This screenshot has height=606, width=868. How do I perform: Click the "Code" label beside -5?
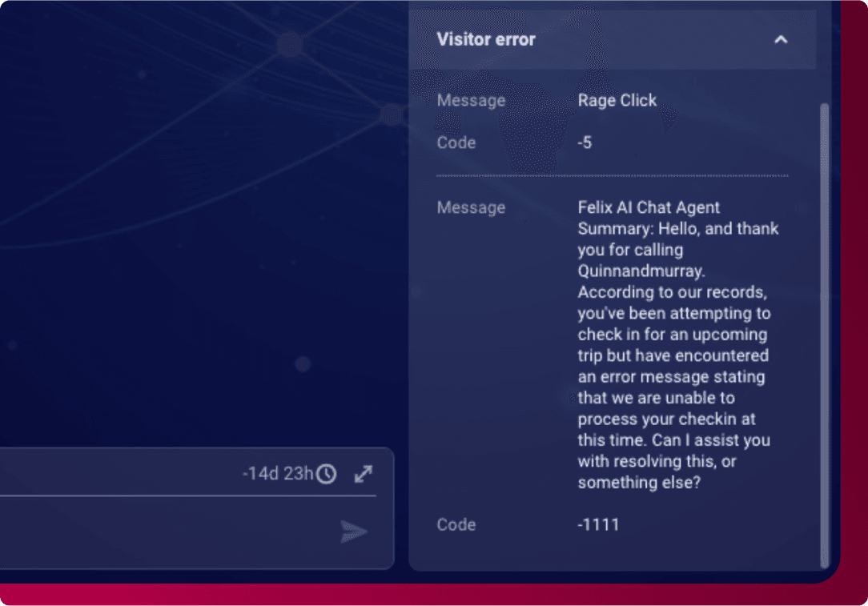pyautogui.click(x=456, y=142)
